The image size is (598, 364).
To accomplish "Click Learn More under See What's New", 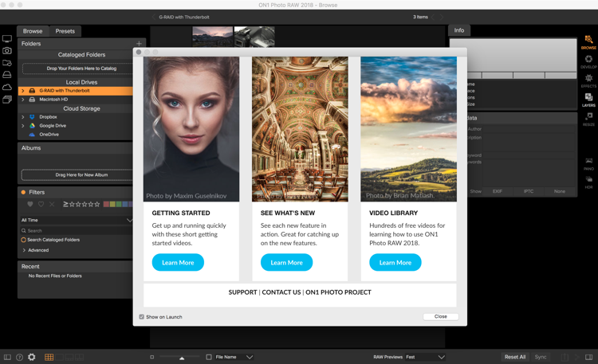I will point(286,263).
